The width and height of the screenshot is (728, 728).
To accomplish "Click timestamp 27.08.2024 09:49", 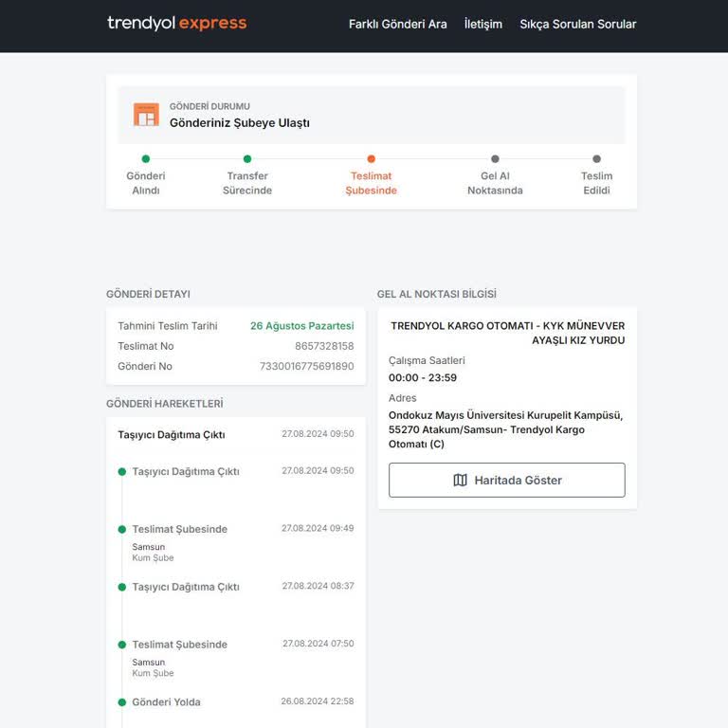I will click(318, 528).
